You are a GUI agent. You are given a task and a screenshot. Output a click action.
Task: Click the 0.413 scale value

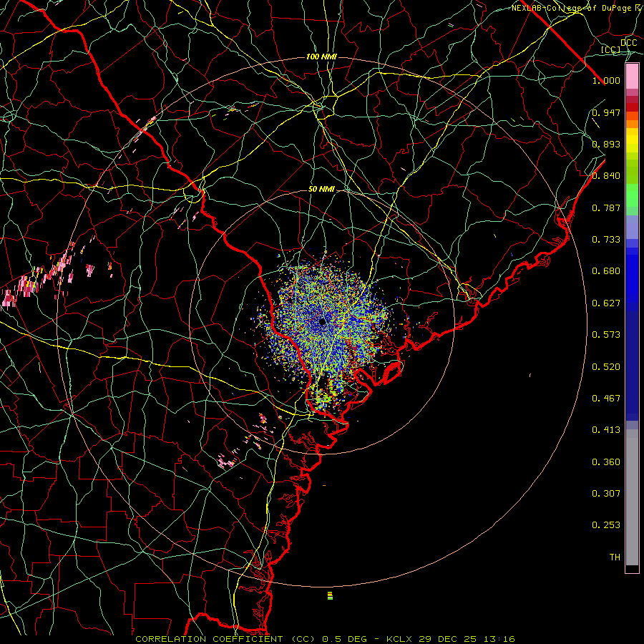pos(606,430)
